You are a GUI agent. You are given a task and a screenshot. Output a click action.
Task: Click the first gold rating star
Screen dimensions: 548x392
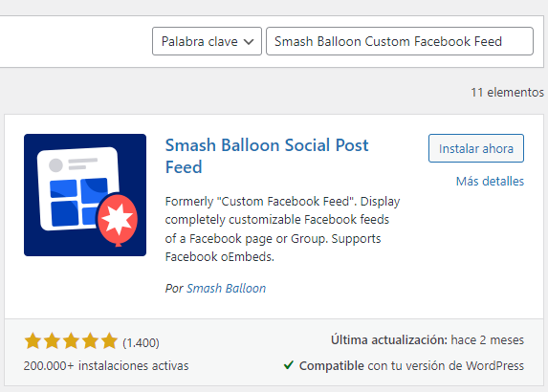pyautogui.click(x=33, y=341)
